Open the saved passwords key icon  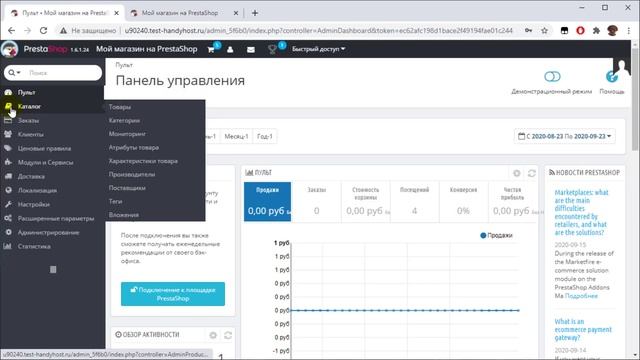[528, 31]
